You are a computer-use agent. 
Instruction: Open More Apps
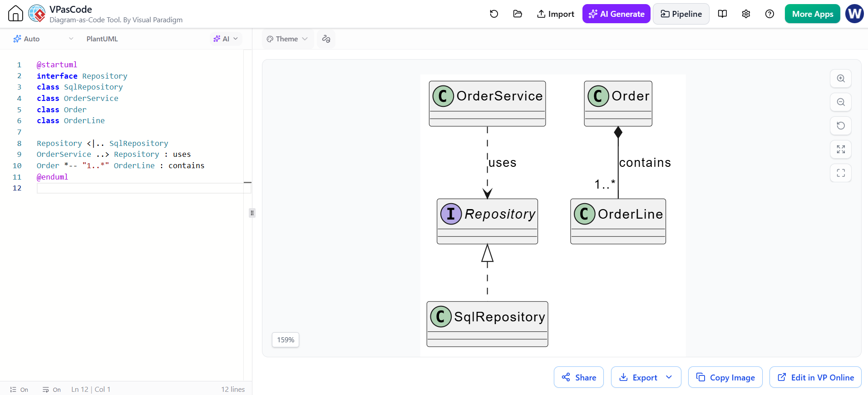813,14
